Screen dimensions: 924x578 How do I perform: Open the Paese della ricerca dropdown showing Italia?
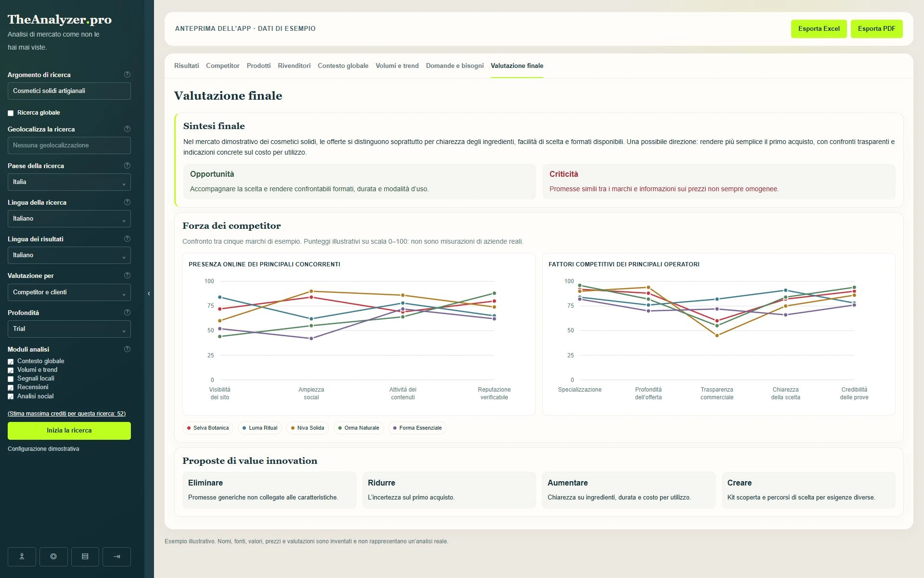[69, 182]
